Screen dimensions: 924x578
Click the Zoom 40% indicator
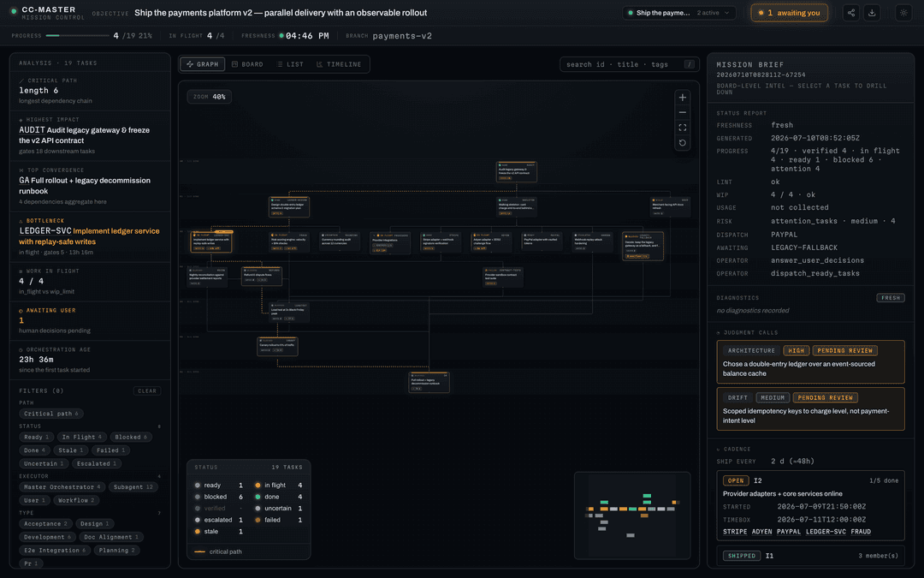pos(210,97)
